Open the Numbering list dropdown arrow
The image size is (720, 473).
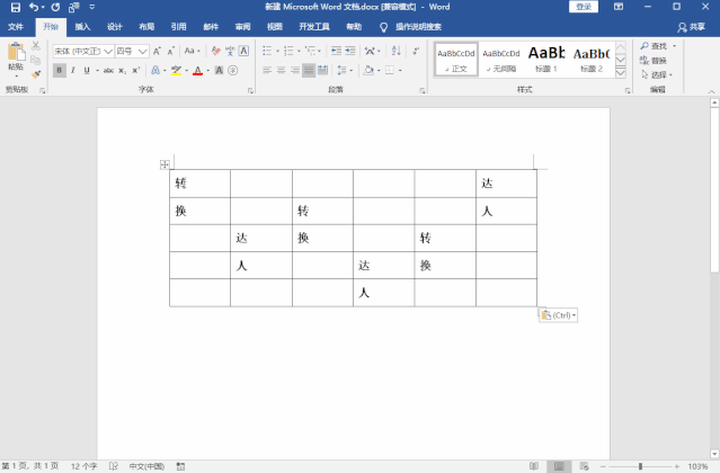point(299,51)
